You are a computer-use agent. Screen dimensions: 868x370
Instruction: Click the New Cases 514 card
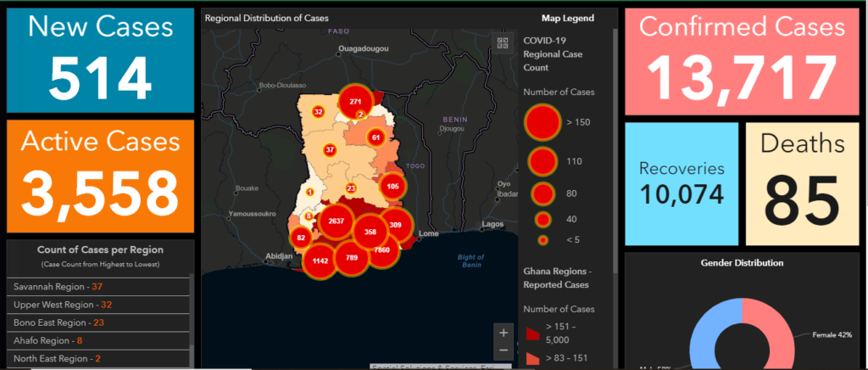pos(101,60)
